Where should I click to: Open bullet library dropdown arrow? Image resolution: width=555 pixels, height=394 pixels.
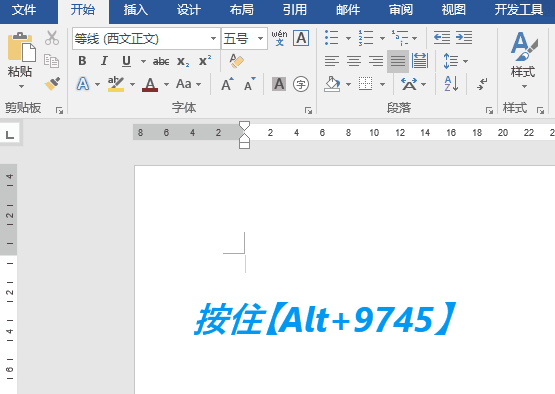point(348,38)
